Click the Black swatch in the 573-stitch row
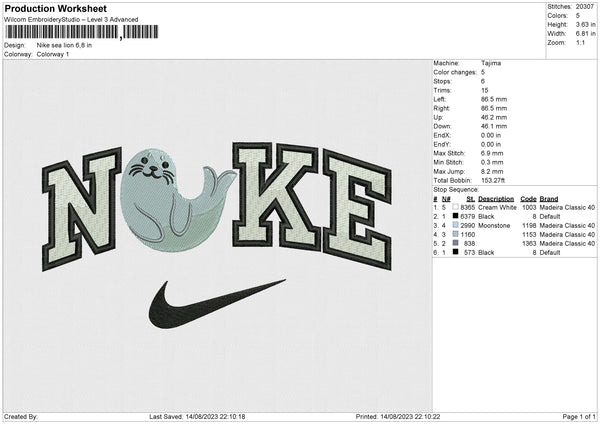Image resolution: width=600 pixels, height=424 pixels. click(455, 252)
